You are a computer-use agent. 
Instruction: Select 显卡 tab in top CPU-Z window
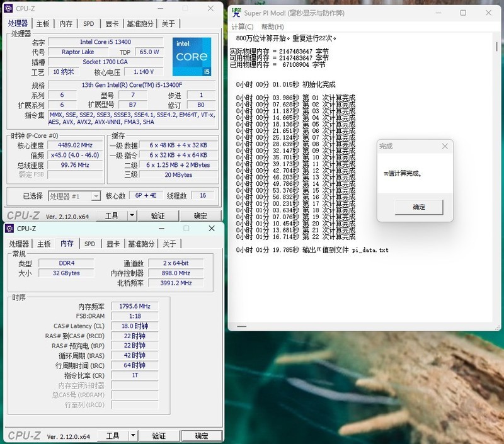(x=112, y=24)
